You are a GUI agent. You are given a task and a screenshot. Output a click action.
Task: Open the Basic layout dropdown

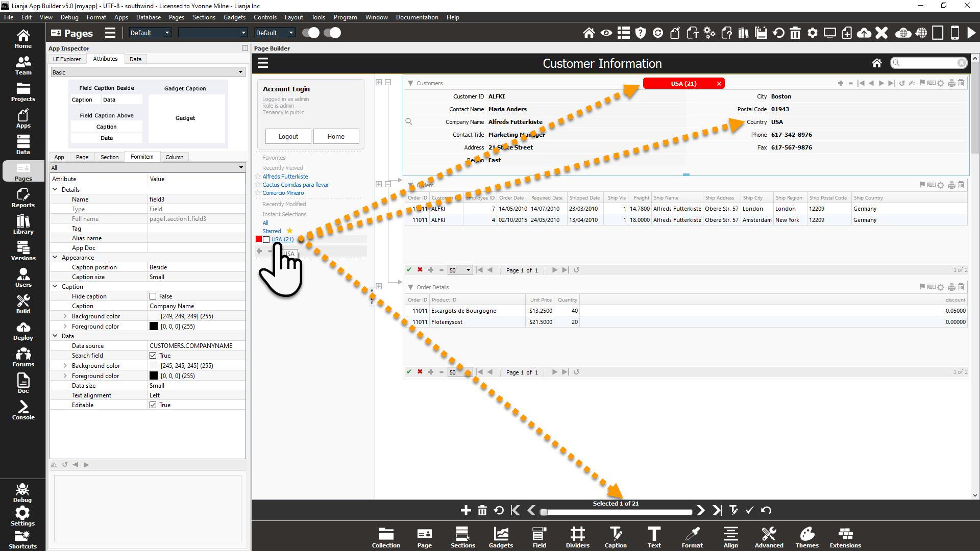click(148, 72)
